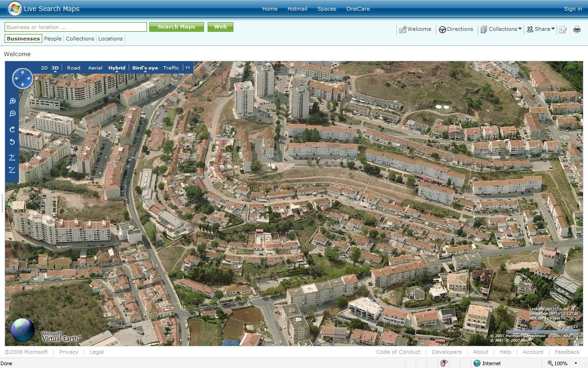The width and height of the screenshot is (588, 368).
Task: Click the zoom out magnifier icon
Action: pyautogui.click(x=12, y=114)
